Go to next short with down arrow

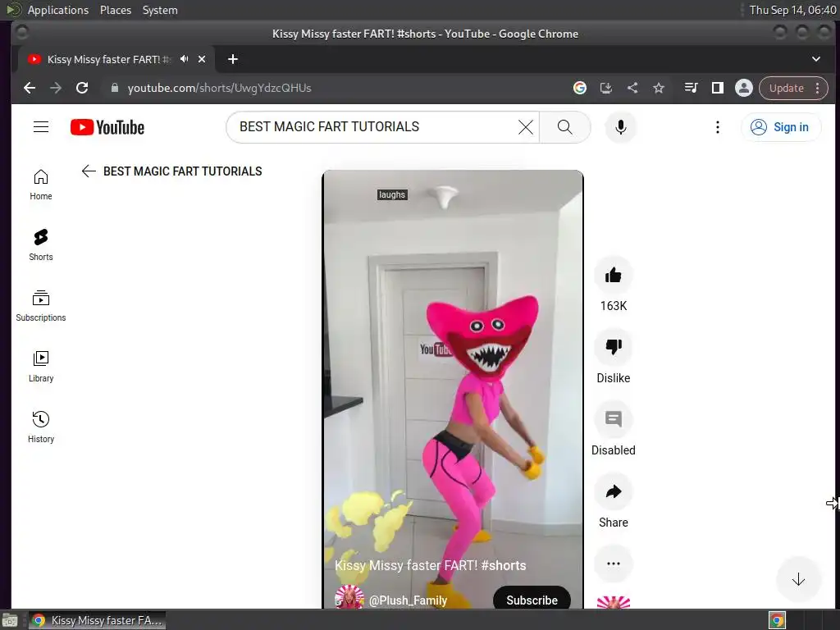tap(798, 579)
